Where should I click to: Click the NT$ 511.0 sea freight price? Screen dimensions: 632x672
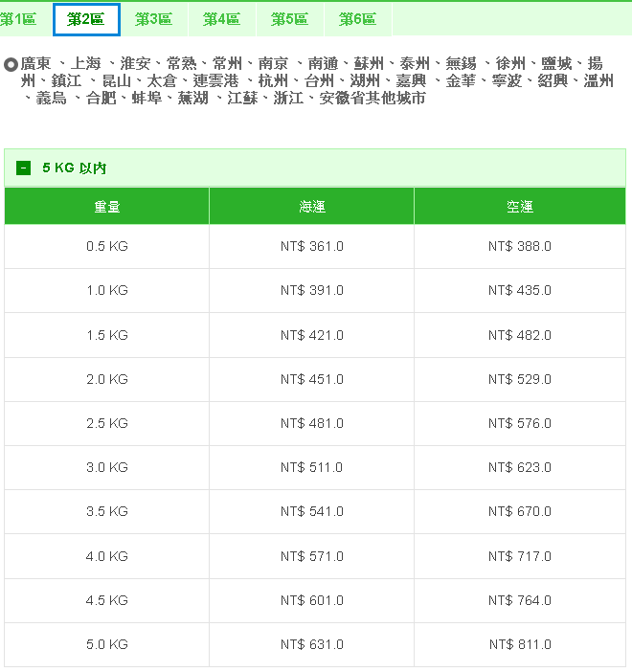click(x=311, y=467)
